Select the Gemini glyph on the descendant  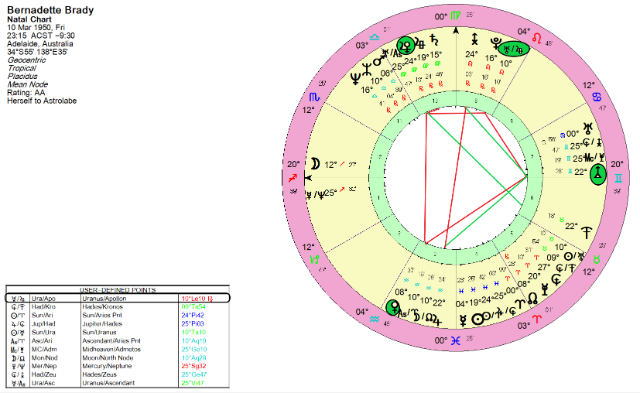tap(619, 178)
